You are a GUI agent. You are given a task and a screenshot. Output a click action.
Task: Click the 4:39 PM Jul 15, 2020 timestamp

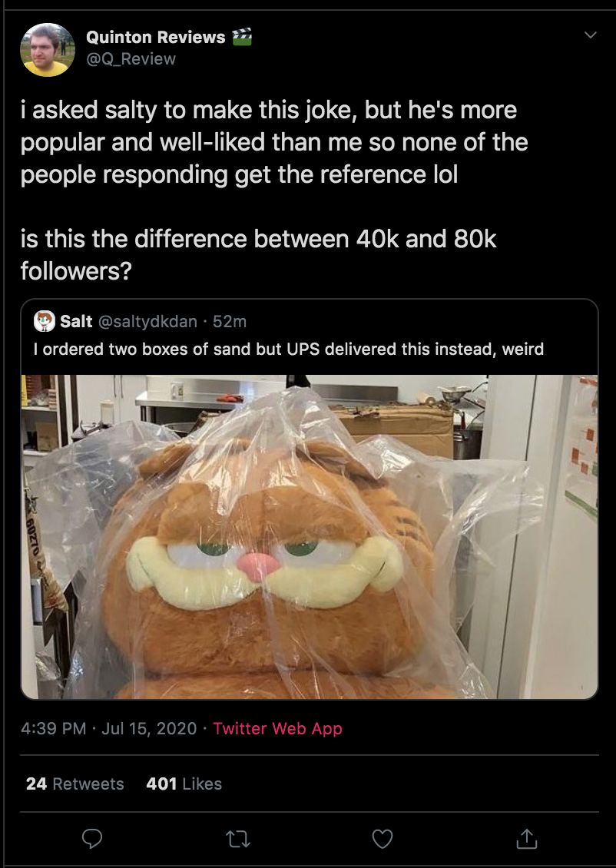point(108,728)
